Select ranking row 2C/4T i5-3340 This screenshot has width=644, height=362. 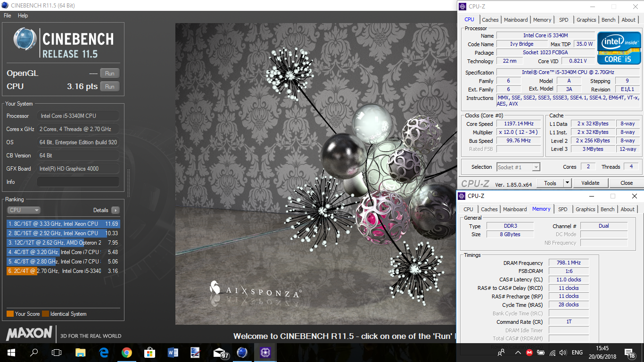point(63,271)
